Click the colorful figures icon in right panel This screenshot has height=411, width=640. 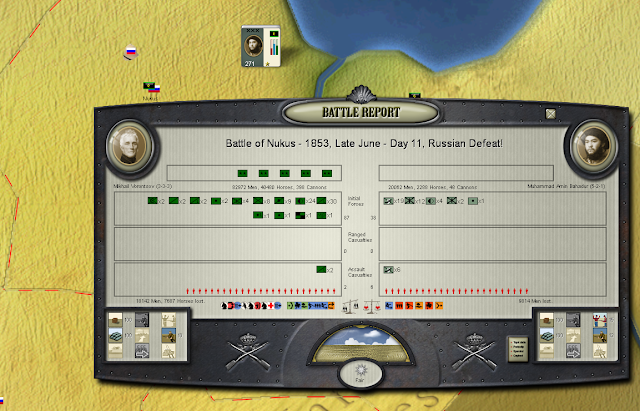click(x=600, y=320)
